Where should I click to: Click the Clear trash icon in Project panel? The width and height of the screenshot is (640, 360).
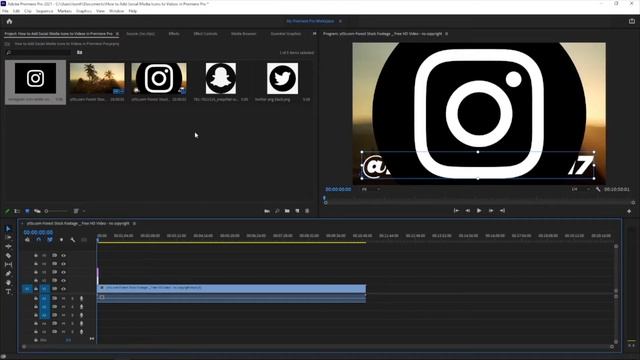[307, 211]
